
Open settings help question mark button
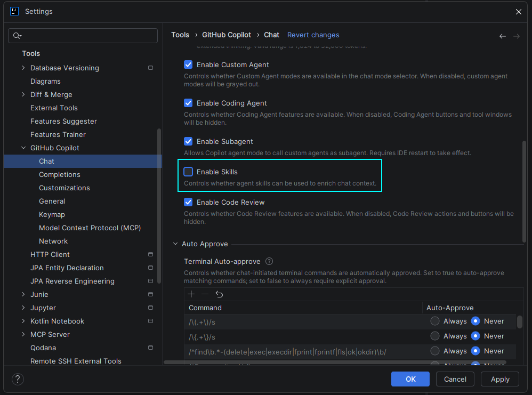point(18,379)
